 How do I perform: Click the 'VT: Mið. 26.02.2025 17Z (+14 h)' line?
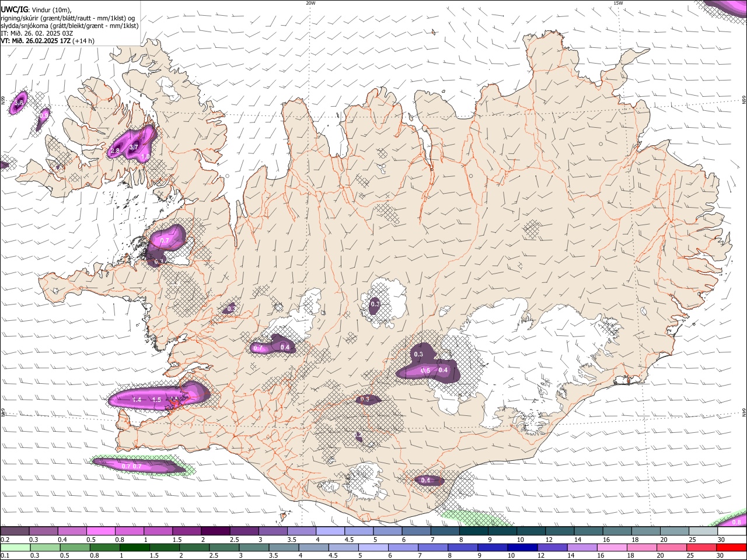coord(47,41)
